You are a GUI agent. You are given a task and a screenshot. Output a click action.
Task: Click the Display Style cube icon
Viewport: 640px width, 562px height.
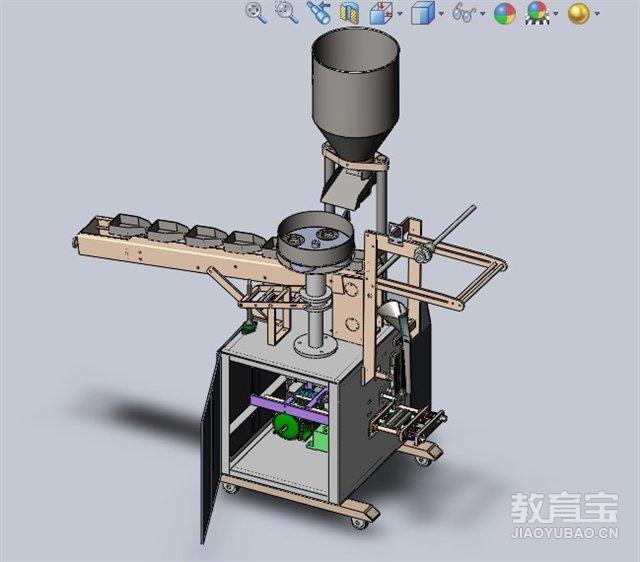click(x=423, y=13)
